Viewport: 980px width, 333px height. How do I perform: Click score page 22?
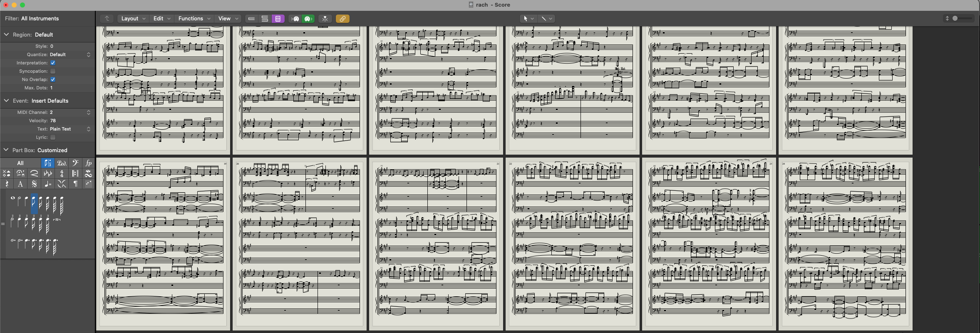(x=573, y=244)
